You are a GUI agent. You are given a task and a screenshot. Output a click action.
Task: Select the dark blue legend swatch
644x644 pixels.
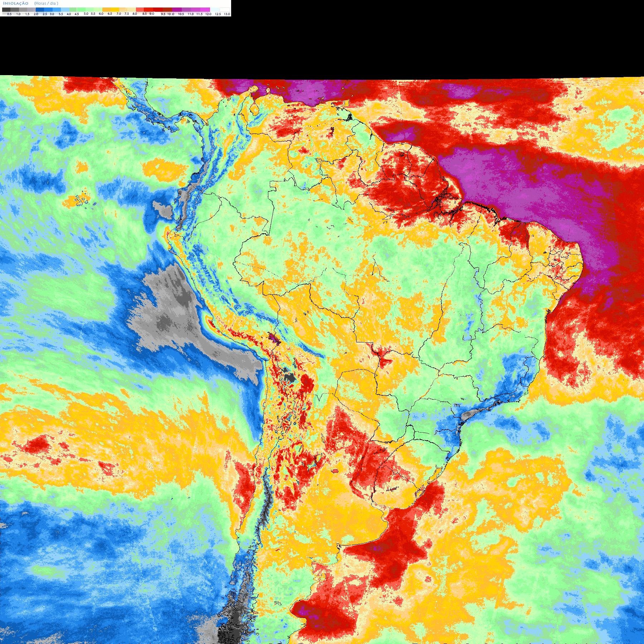pyautogui.click(x=40, y=10)
